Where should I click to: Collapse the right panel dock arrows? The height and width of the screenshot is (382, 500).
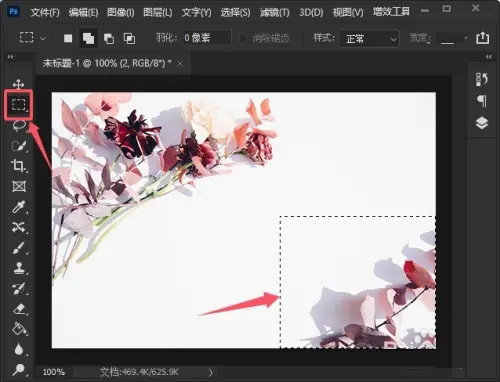click(x=489, y=57)
